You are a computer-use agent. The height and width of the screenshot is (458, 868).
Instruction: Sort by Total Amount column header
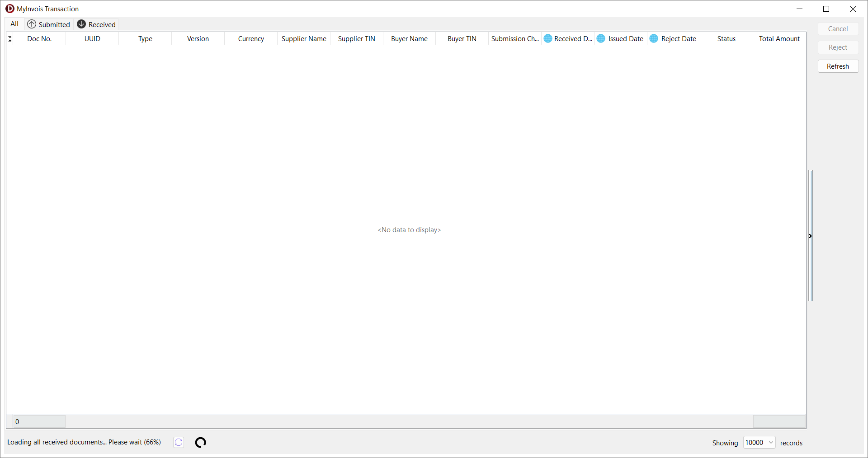click(779, 39)
